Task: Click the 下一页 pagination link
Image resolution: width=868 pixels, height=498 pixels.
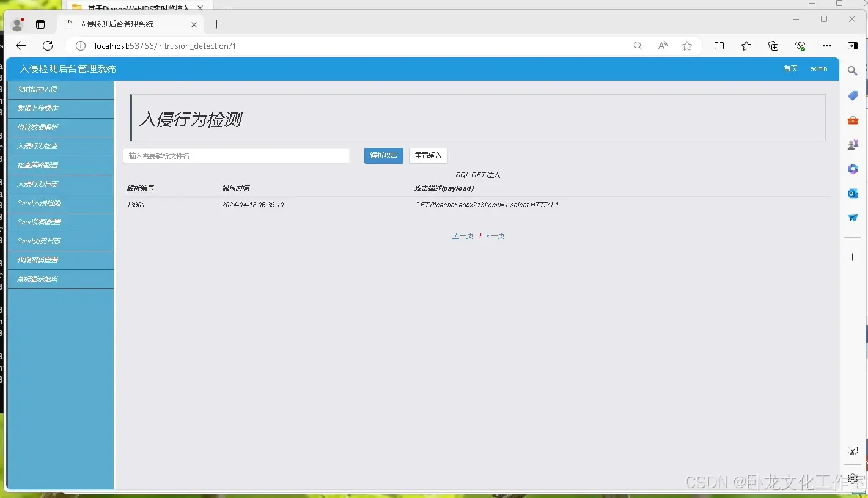Action: (494, 235)
